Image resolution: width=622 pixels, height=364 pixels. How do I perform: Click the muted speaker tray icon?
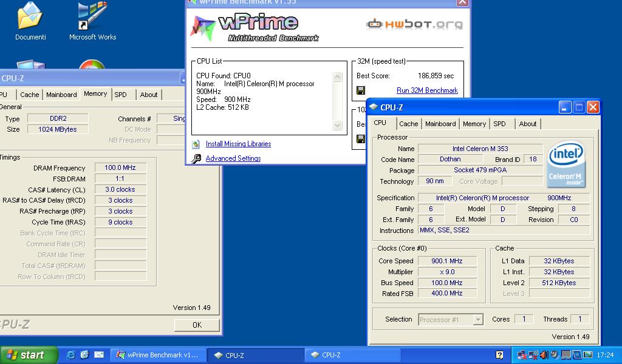[533, 355]
